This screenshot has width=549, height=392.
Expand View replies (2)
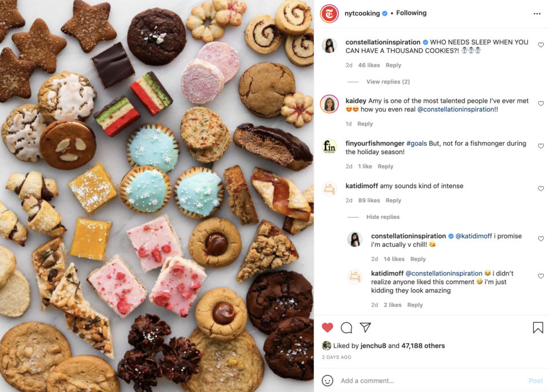388,82
